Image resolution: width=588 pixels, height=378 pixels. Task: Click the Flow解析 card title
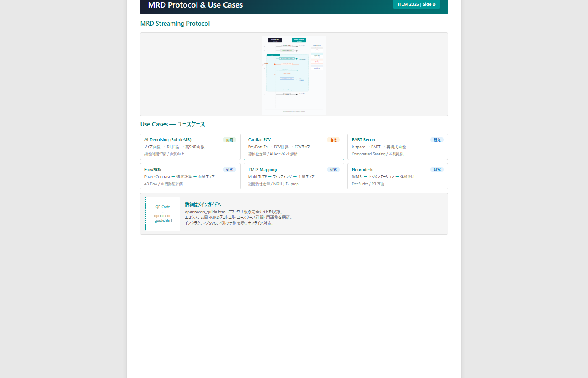click(153, 170)
